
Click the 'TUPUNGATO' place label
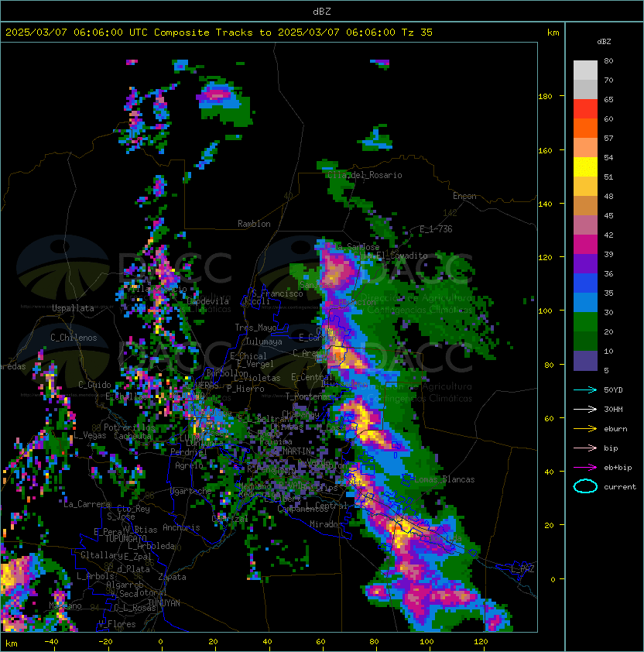(126, 538)
